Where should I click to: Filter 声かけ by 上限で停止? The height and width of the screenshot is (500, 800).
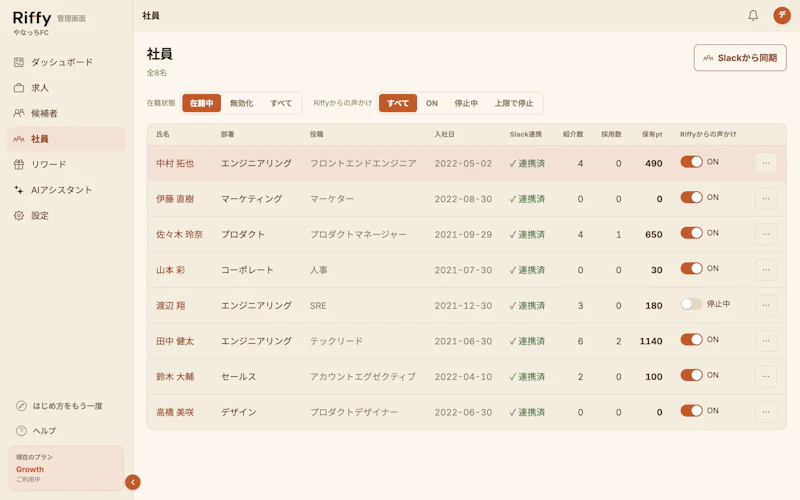tap(514, 103)
